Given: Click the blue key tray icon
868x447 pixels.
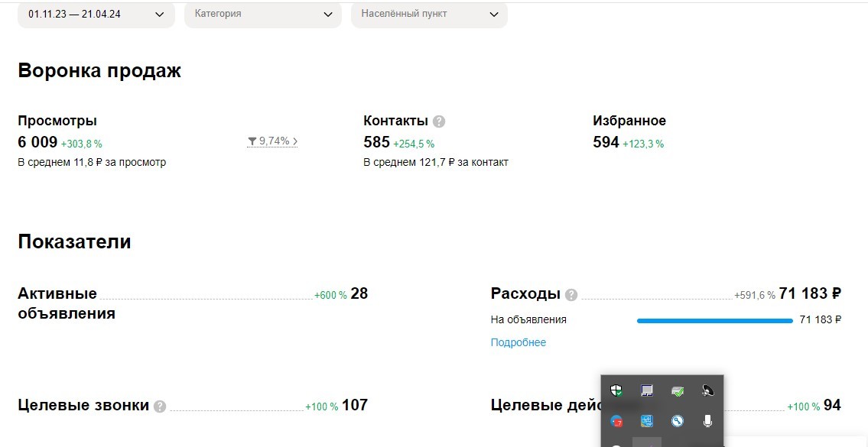Looking at the screenshot, I should [677, 422].
